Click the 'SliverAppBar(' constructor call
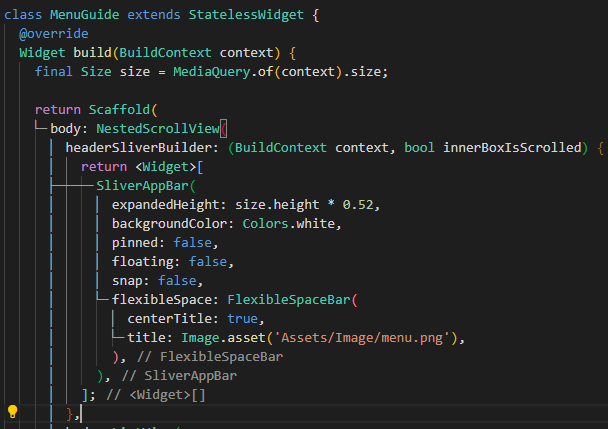Image resolution: width=608 pixels, height=429 pixels. 146,186
